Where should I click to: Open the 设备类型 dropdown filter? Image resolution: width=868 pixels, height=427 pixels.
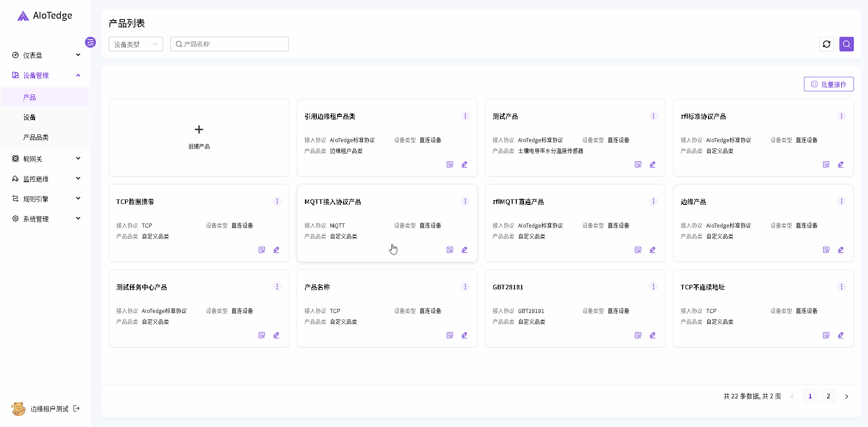[135, 44]
